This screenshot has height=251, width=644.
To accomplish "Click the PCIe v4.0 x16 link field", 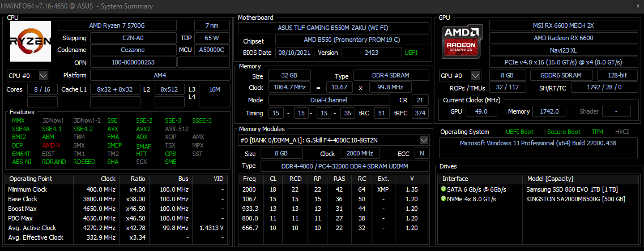I will [x=563, y=63].
